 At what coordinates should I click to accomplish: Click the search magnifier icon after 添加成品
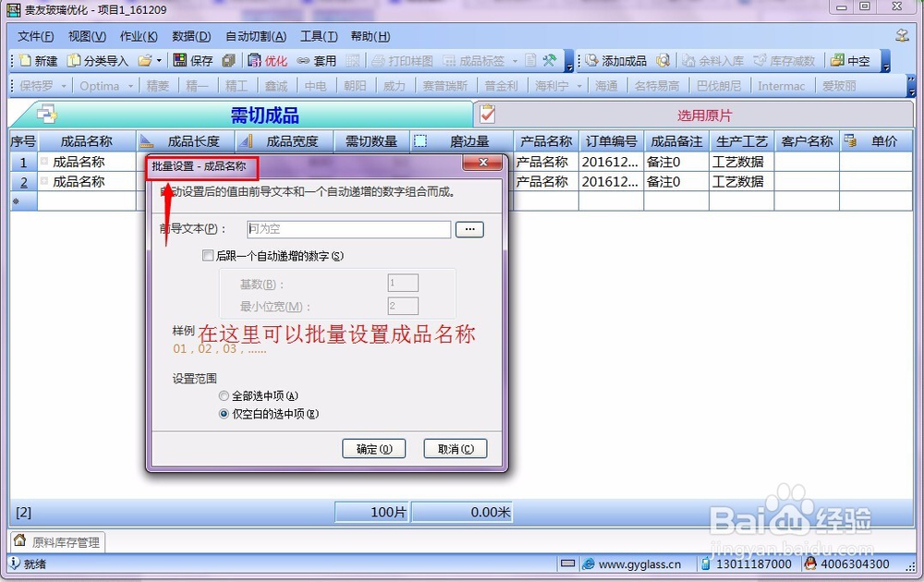[x=663, y=61]
